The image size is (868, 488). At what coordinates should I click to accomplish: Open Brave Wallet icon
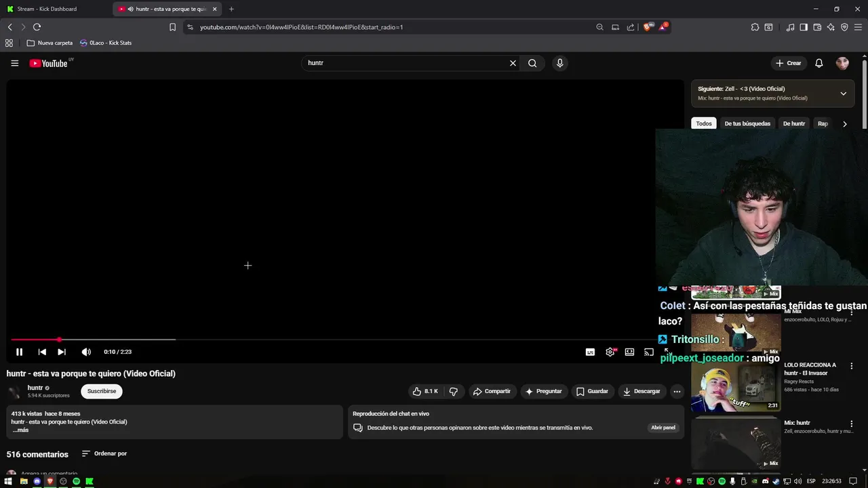click(x=817, y=27)
